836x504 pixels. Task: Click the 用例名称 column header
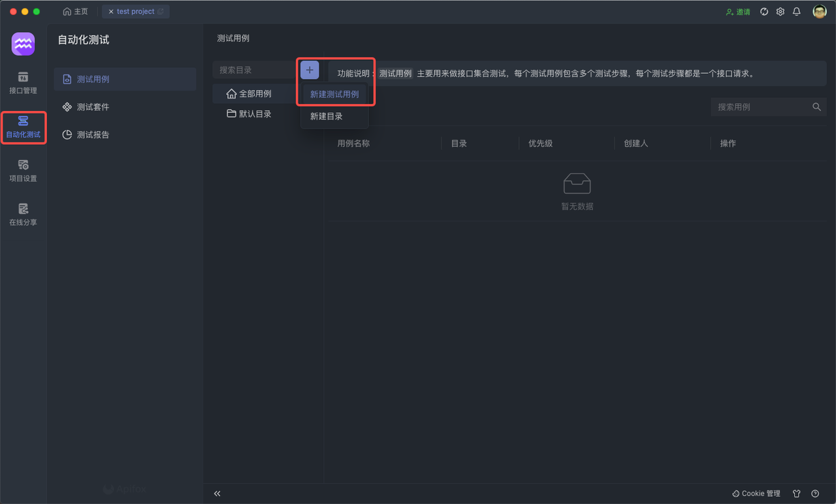click(353, 143)
